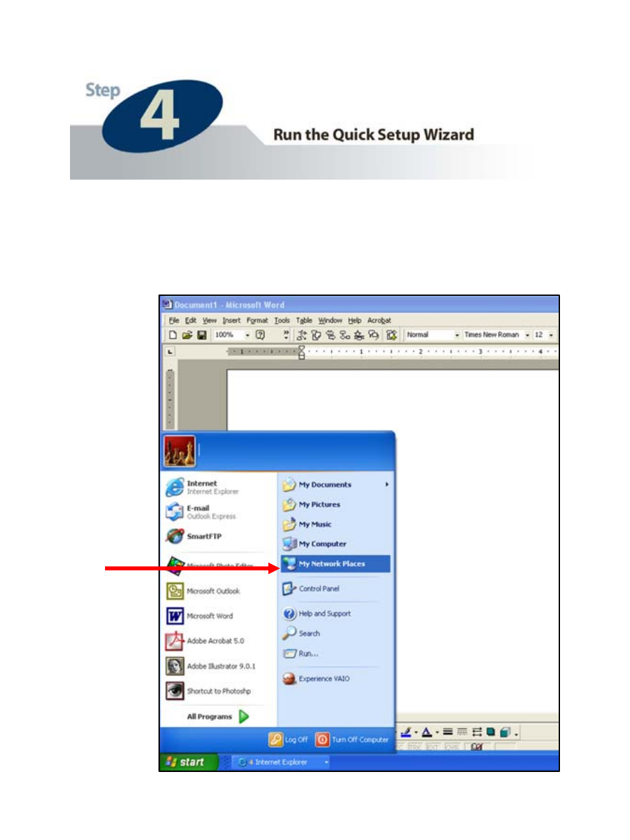Launch Microsoft Outlook from pinned programs
This screenshot has height=840, width=630.
pos(203,591)
